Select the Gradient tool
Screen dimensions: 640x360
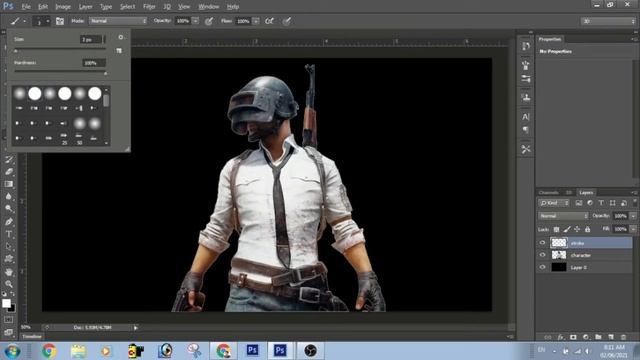(x=9, y=184)
